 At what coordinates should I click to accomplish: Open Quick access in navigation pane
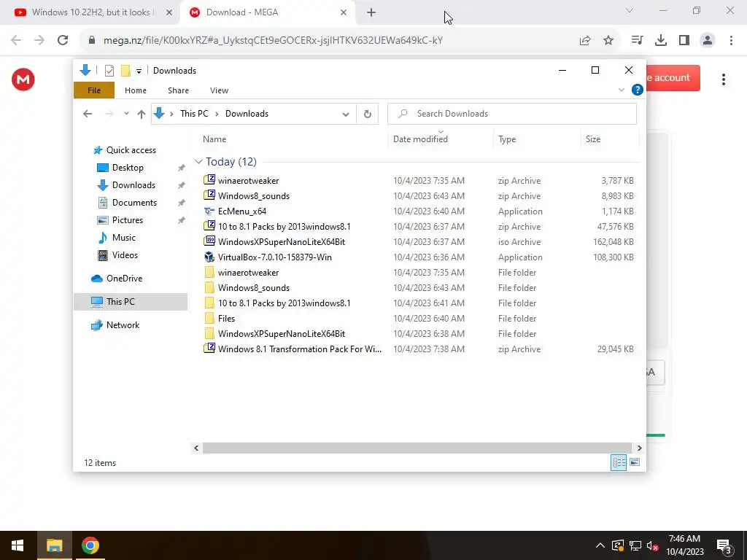pos(125,150)
